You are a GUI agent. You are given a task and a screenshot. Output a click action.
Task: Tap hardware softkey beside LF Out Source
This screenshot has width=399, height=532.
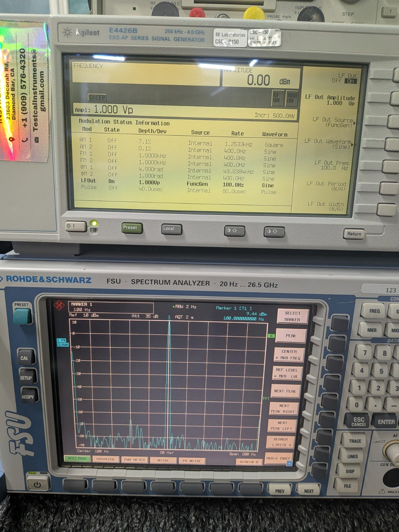(x=393, y=122)
